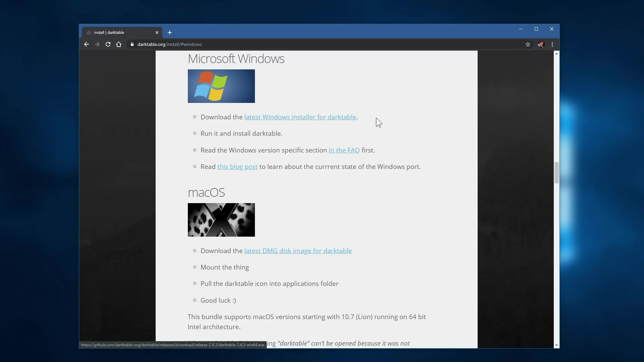The width and height of the screenshot is (644, 362).
Task: Download the latest DMG disk image link
Action: point(298,251)
